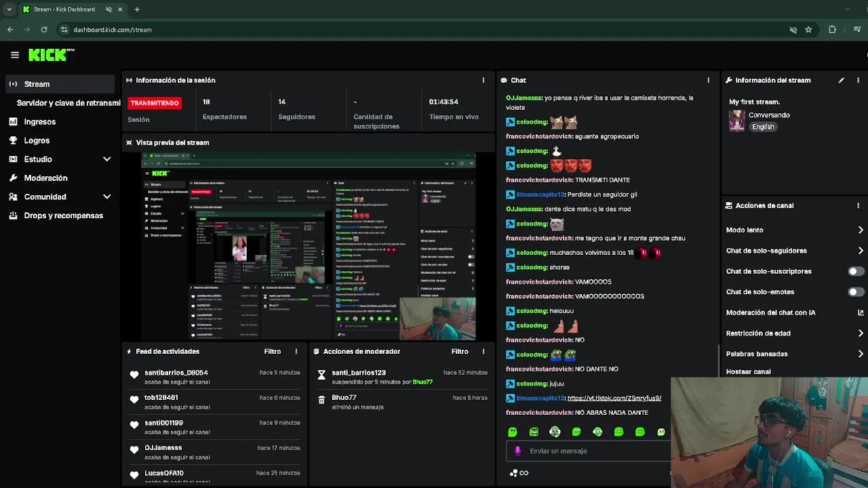Bookmark this page with the star icon
This screenshot has height=488, width=868.
(x=808, y=30)
